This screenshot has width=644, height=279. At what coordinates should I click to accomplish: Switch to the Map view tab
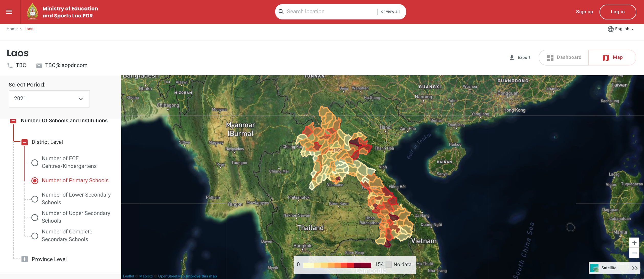pyautogui.click(x=613, y=58)
